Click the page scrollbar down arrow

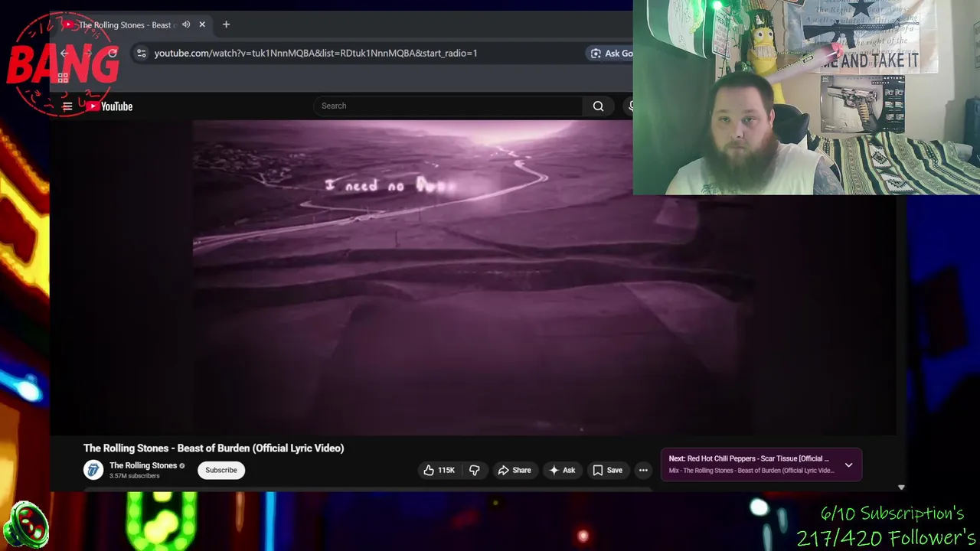pyautogui.click(x=901, y=487)
